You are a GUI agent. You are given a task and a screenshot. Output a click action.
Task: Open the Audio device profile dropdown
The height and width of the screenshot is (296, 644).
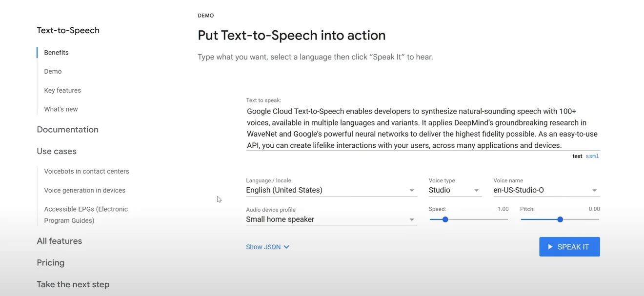tap(331, 219)
